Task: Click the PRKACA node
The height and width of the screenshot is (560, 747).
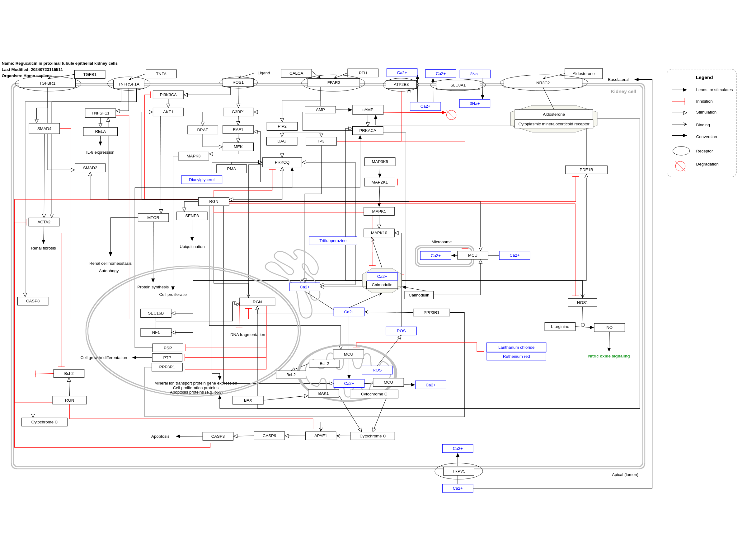Action: [x=368, y=131]
